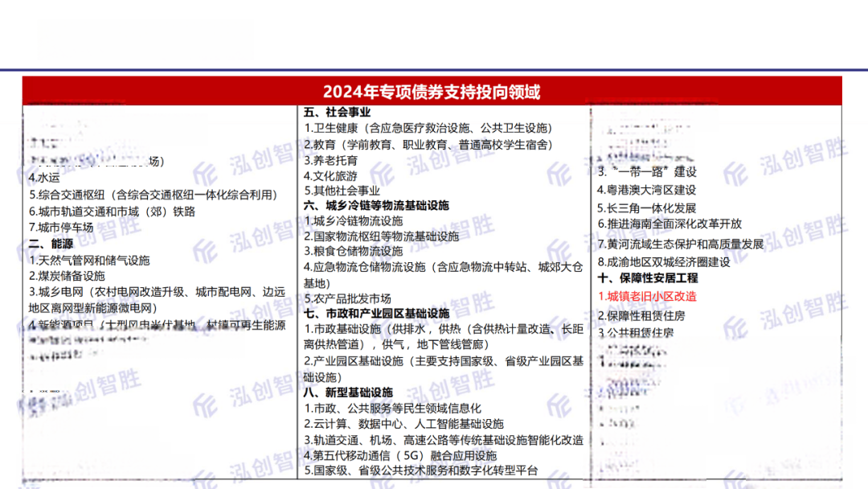
Task: Click the line "5.其他社会事业"
Action: point(342,191)
